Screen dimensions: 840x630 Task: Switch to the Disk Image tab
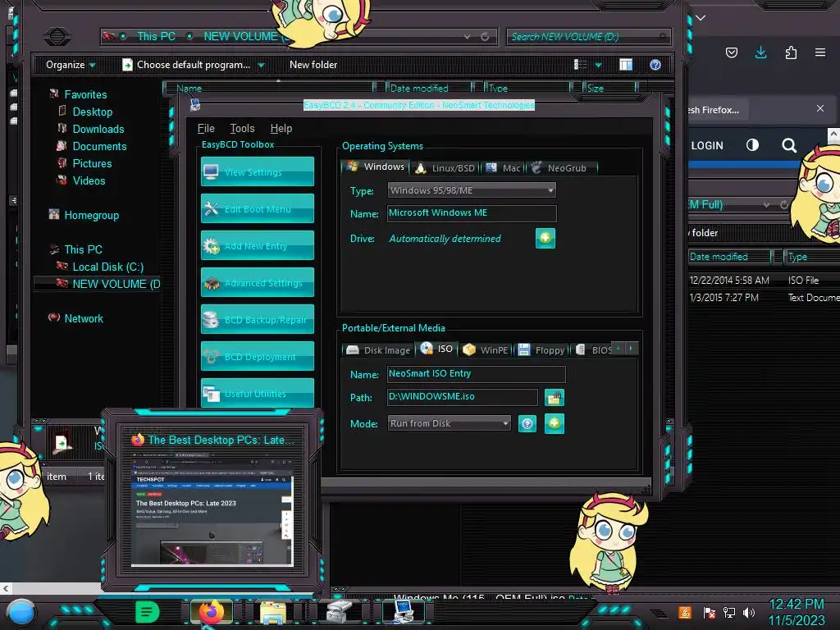[x=378, y=349]
